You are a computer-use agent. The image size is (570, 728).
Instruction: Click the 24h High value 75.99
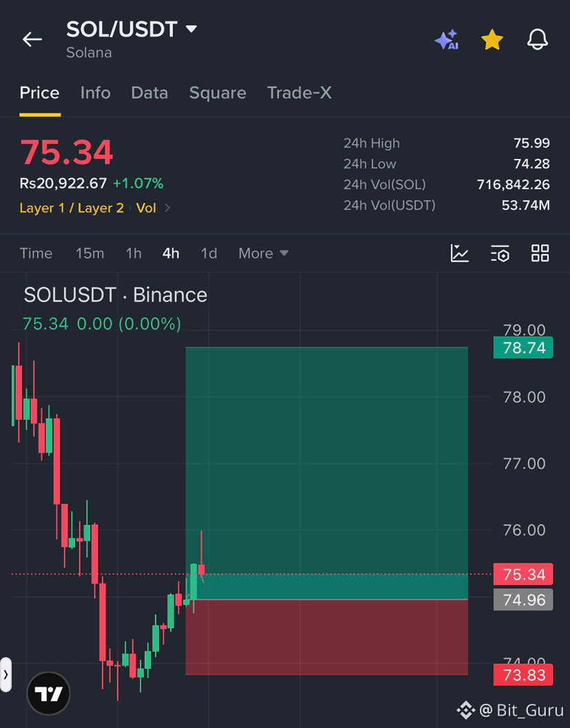point(531,143)
